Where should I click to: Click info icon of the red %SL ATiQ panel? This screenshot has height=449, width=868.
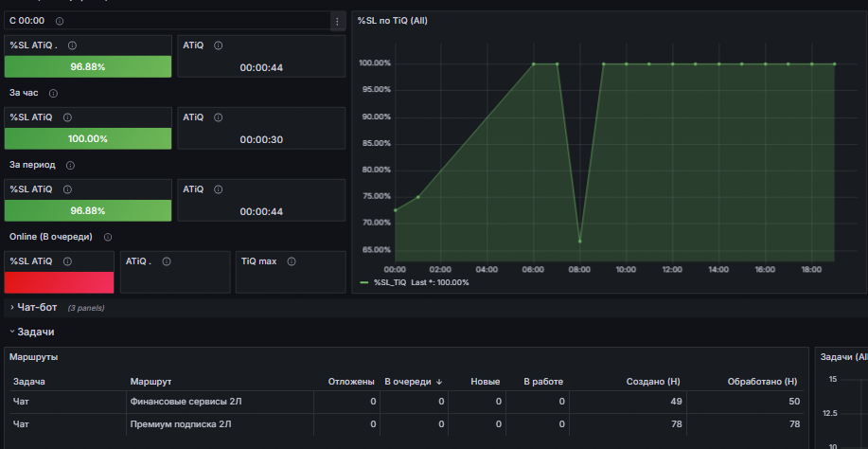point(67,261)
